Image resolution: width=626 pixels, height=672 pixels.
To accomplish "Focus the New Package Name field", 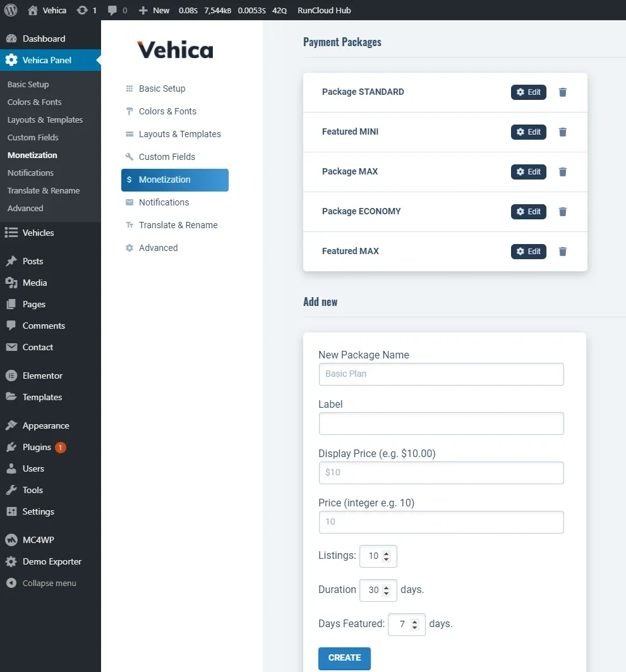I will (441, 374).
